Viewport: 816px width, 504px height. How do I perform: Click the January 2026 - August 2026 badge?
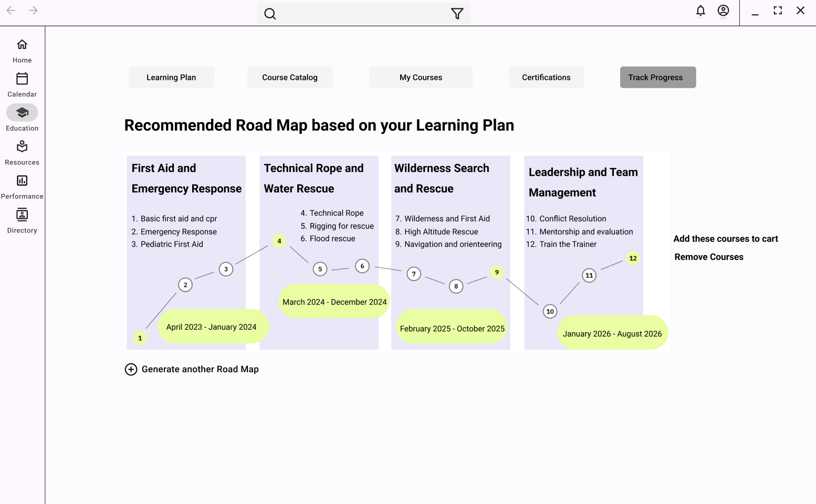tap(612, 333)
